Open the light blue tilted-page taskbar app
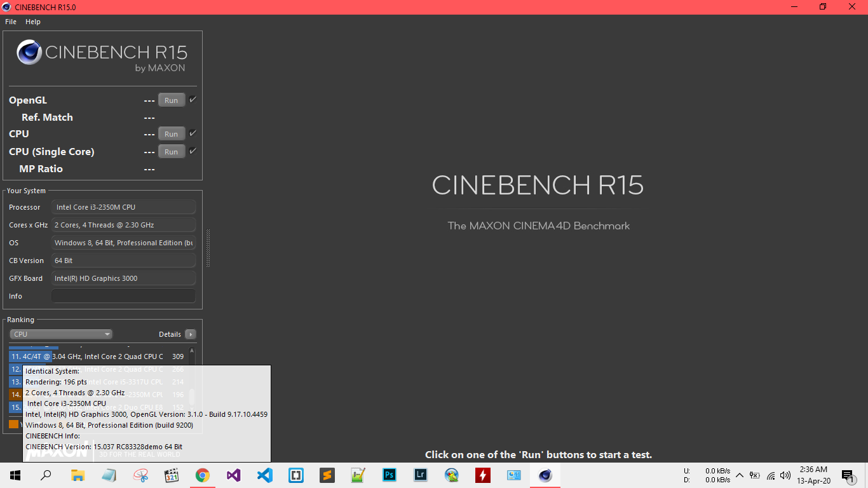This screenshot has height=488, width=868. (x=109, y=475)
